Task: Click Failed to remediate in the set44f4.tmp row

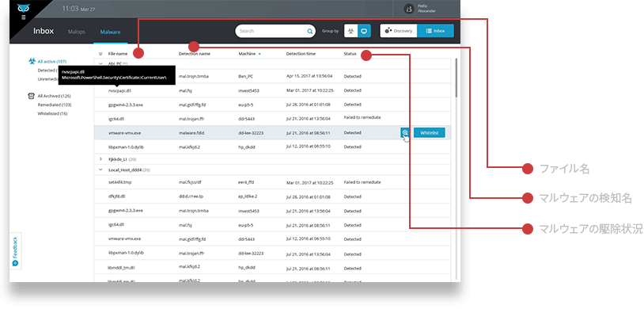Action: [362, 182]
